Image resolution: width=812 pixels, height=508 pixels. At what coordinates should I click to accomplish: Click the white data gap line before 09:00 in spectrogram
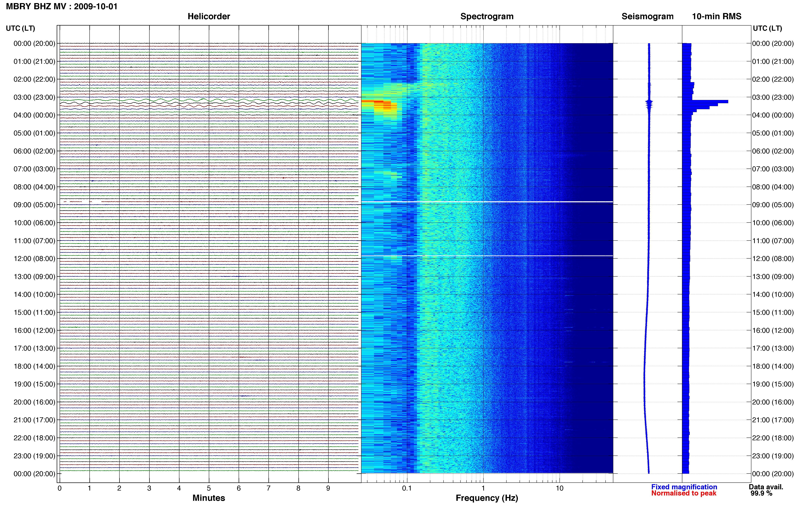(487, 202)
